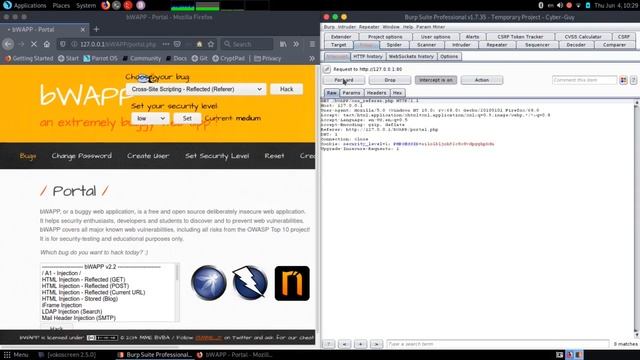Click the OWASP logo image
640x360 pixels.
(209, 283)
